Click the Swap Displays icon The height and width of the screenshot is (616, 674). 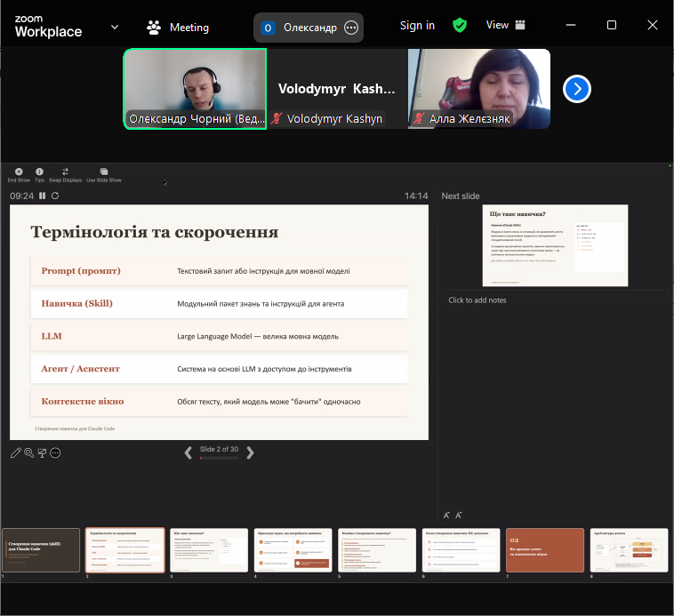point(65,172)
